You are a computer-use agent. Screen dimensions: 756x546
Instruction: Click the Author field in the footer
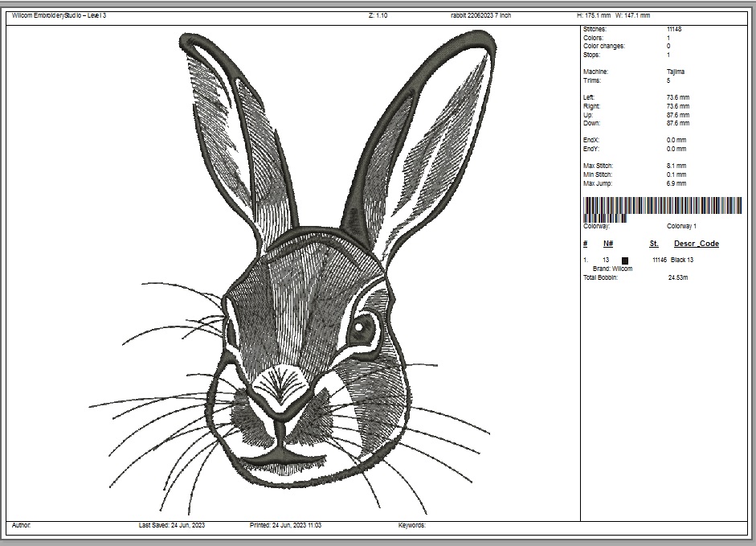22,525
